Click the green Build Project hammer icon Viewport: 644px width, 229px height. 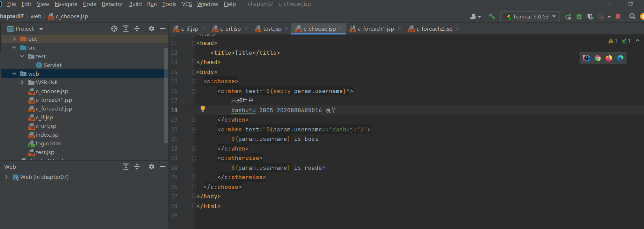[492, 16]
